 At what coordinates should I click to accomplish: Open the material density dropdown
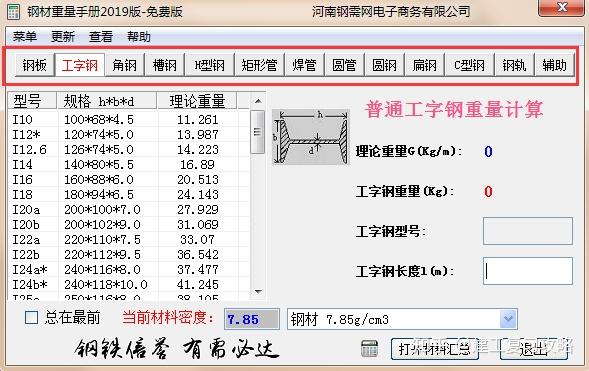pos(508,319)
